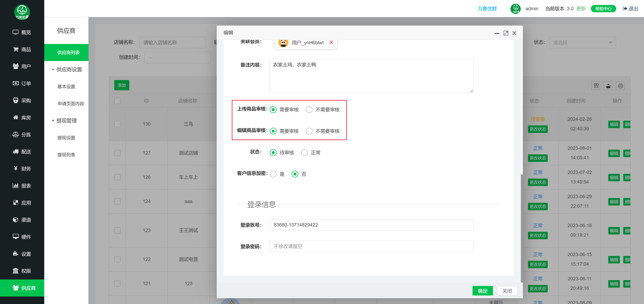Tick the checkbox for row 127

click(x=117, y=153)
